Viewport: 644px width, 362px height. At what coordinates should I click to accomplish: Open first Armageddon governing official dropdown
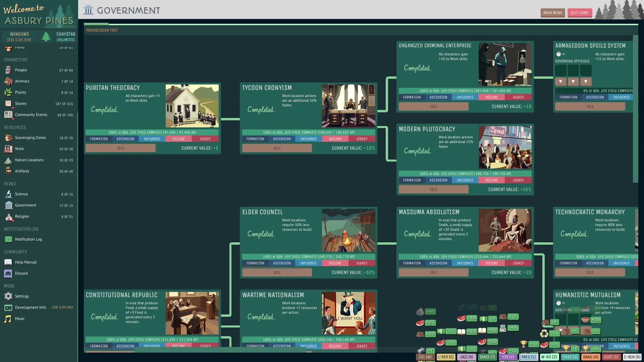click(560, 81)
